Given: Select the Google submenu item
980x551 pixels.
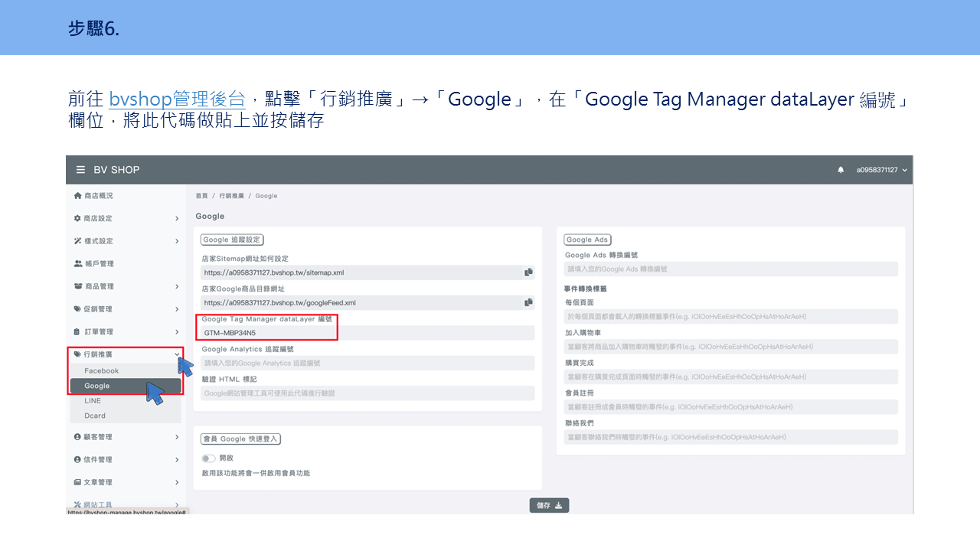Looking at the screenshot, I should click(126, 386).
